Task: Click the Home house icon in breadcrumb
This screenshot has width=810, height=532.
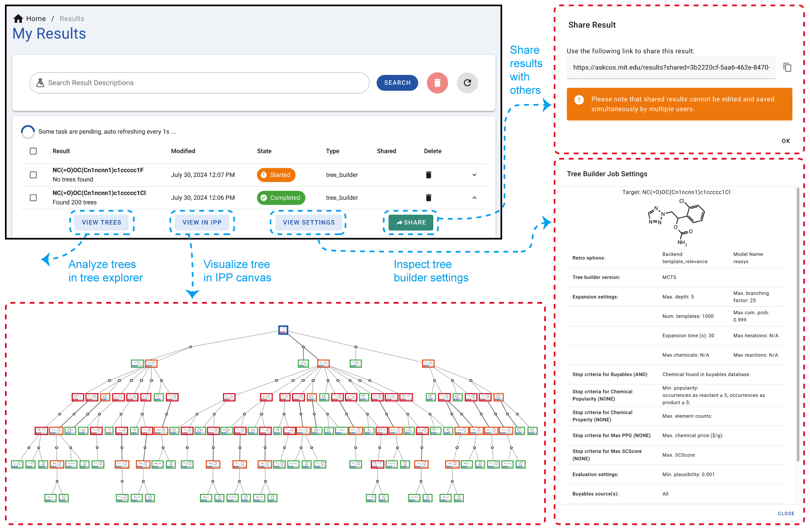Action: pos(18,19)
